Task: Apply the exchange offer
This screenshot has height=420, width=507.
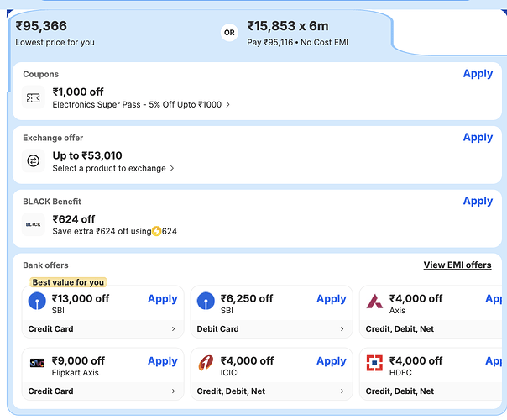Action: [478, 137]
